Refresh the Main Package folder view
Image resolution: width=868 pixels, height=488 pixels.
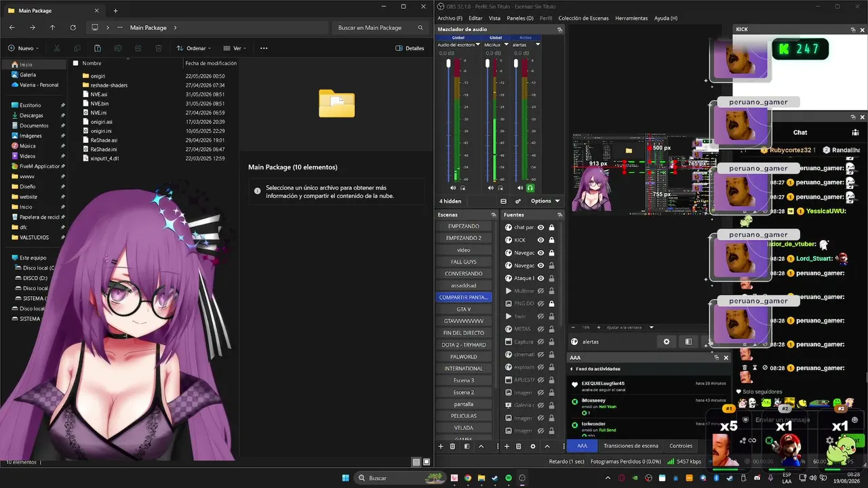click(x=73, y=28)
